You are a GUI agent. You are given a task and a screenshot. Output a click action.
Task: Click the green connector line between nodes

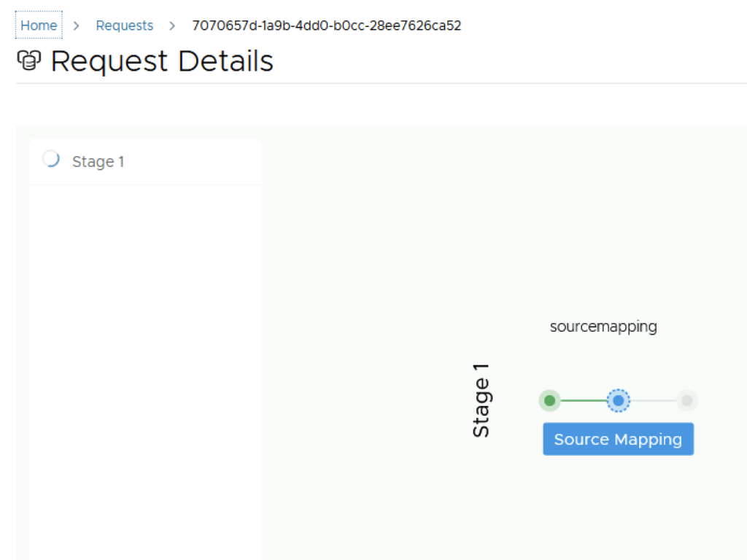click(584, 400)
